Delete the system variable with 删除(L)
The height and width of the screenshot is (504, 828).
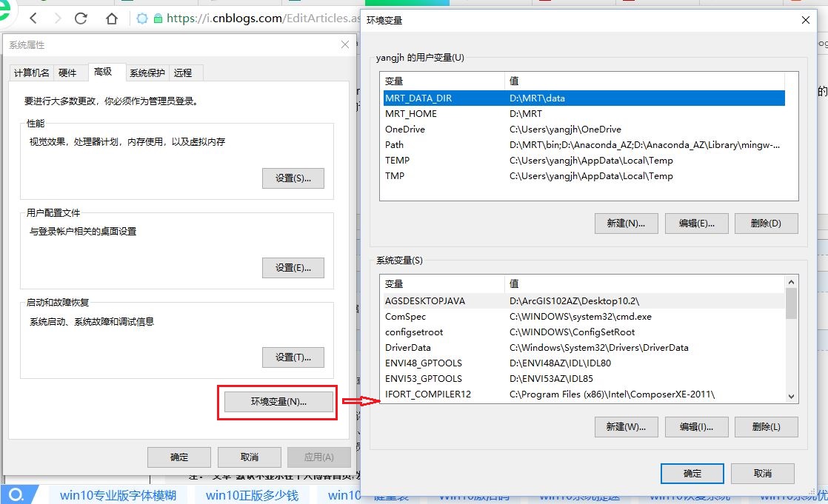pyautogui.click(x=767, y=427)
